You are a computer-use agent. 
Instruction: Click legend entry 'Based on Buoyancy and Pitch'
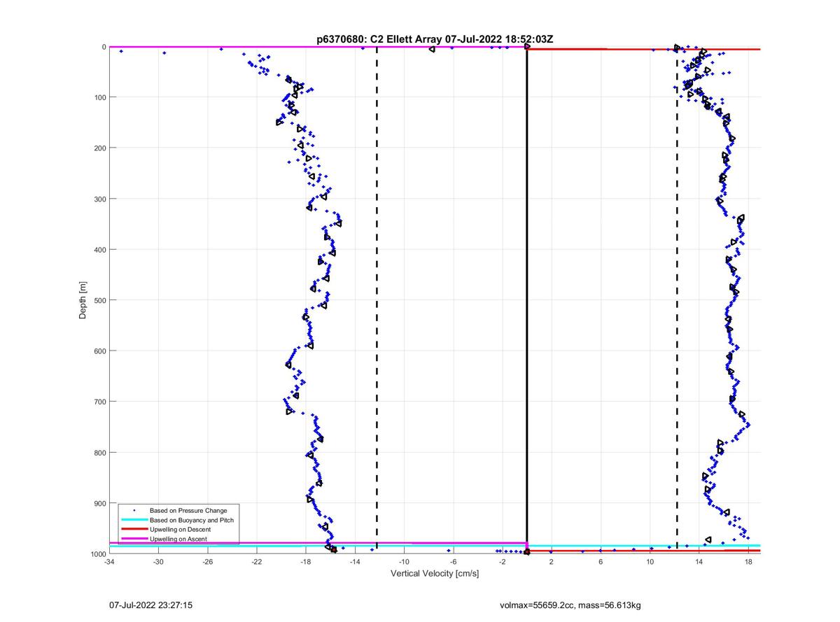click(x=192, y=521)
